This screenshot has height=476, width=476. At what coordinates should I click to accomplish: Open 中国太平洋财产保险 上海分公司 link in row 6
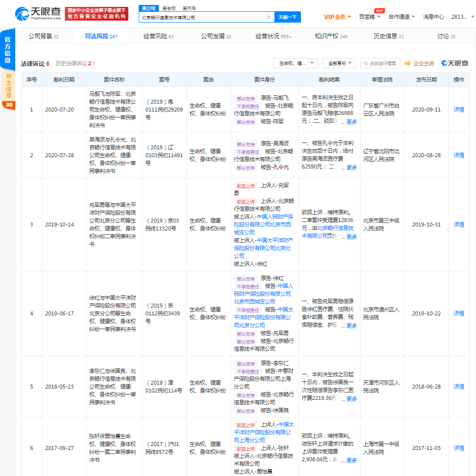pos(263,432)
